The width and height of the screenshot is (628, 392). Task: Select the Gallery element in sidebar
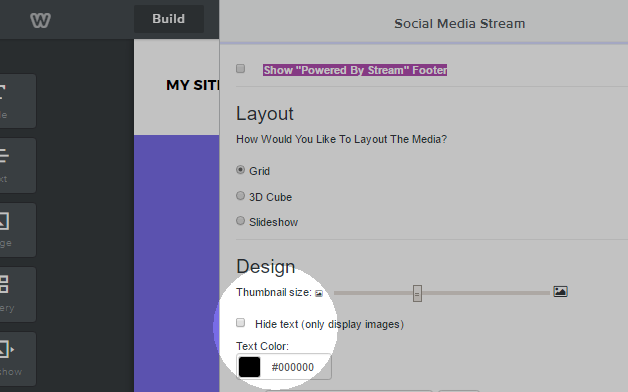(18, 294)
